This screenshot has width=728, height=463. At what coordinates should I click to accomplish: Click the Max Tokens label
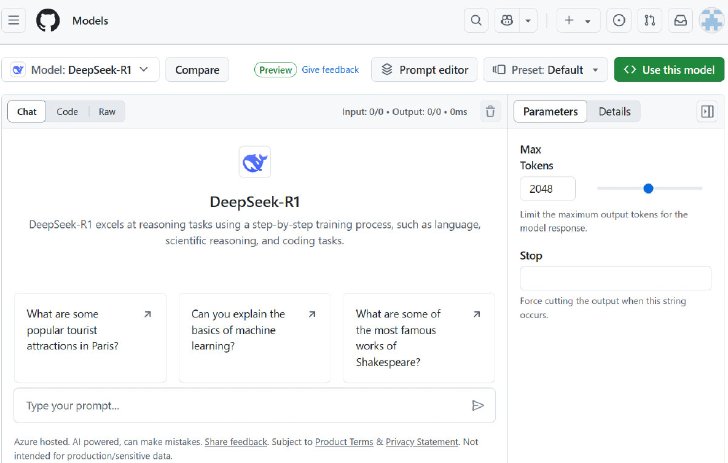tap(537, 157)
